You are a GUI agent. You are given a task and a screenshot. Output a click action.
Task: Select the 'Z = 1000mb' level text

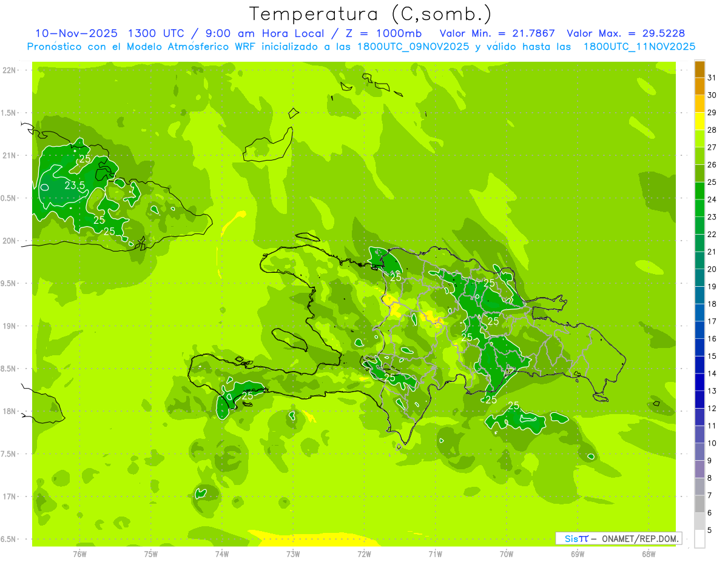click(x=382, y=33)
